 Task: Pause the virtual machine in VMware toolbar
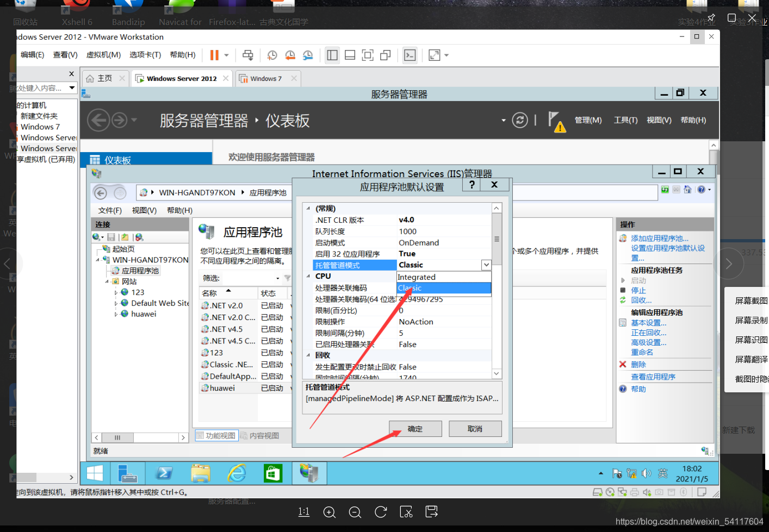pyautogui.click(x=214, y=55)
